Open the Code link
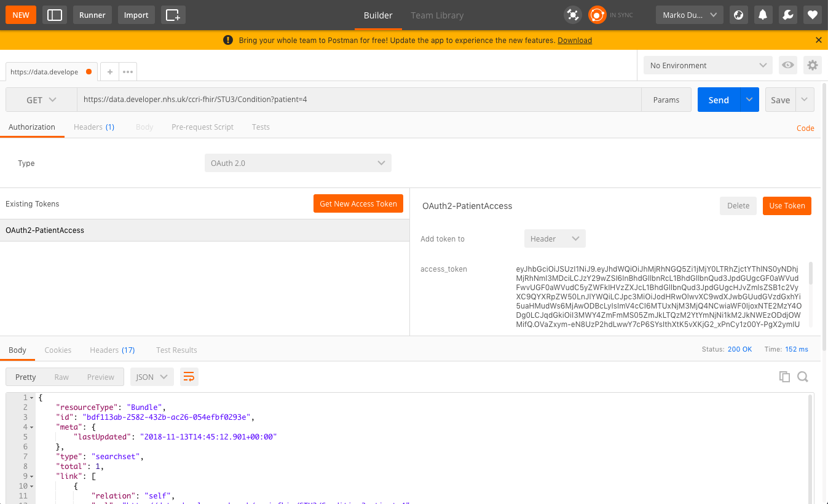This screenshot has width=828, height=504. click(805, 128)
